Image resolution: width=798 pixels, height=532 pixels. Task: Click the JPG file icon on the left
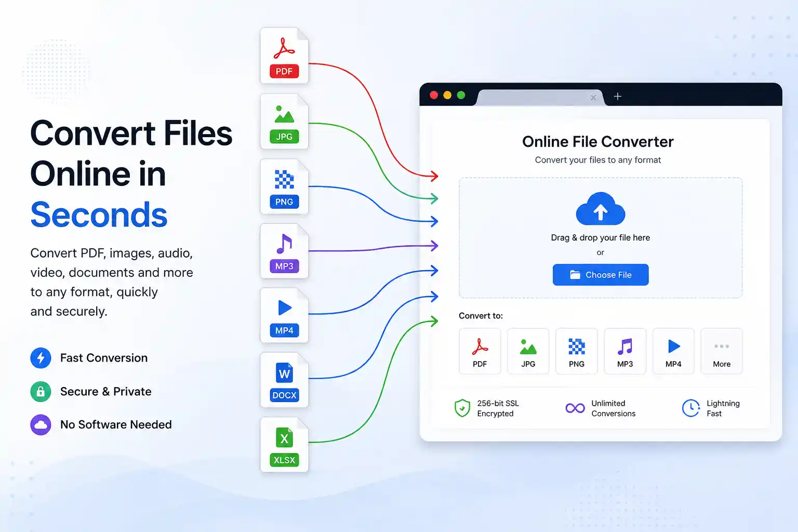click(x=284, y=122)
